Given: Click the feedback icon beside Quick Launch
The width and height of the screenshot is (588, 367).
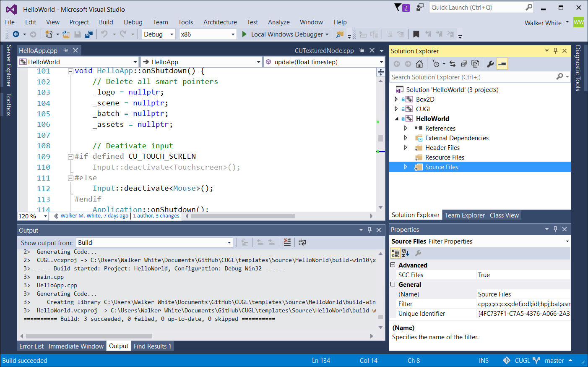Looking at the screenshot, I should pyautogui.click(x=420, y=8).
